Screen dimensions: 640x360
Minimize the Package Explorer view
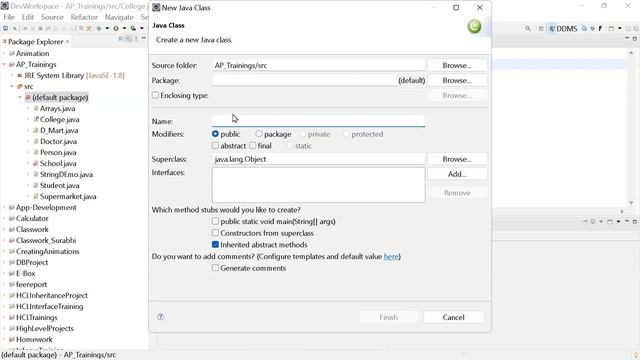(144, 38)
